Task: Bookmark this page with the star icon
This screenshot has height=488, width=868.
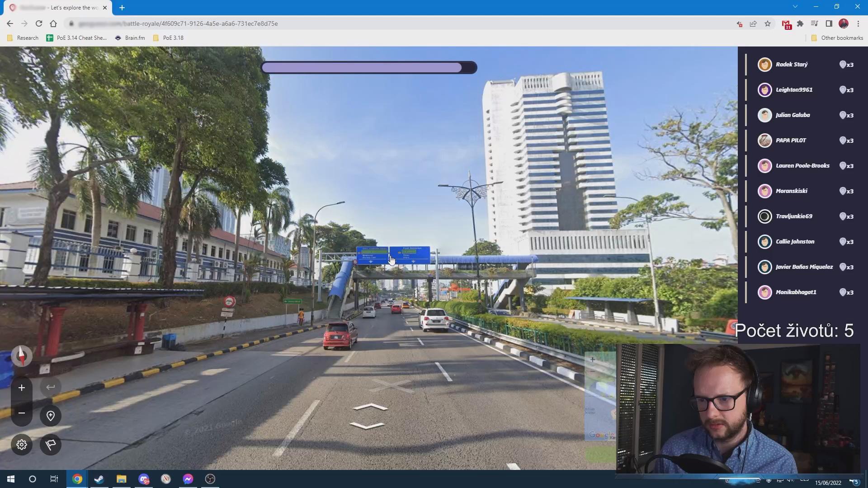Action: click(x=768, y=23)
